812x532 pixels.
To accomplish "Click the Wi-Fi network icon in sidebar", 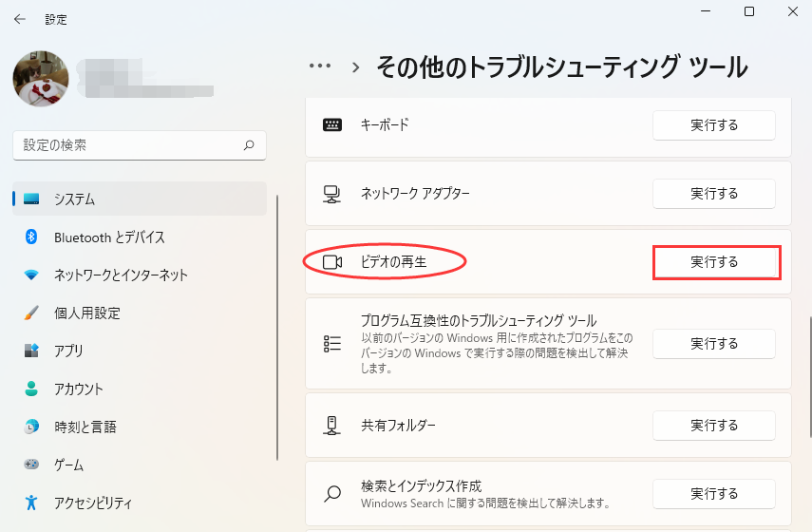I will (x=31, y=275).
